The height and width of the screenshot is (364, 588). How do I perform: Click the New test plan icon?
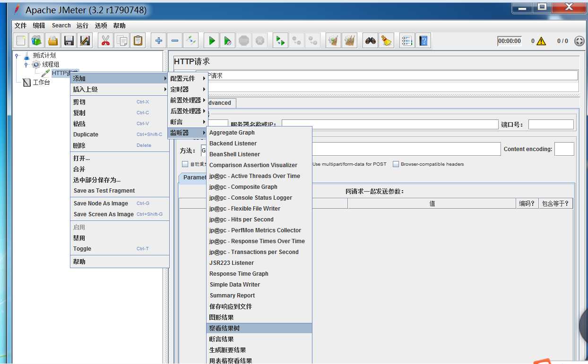click(x=21, y=41)
